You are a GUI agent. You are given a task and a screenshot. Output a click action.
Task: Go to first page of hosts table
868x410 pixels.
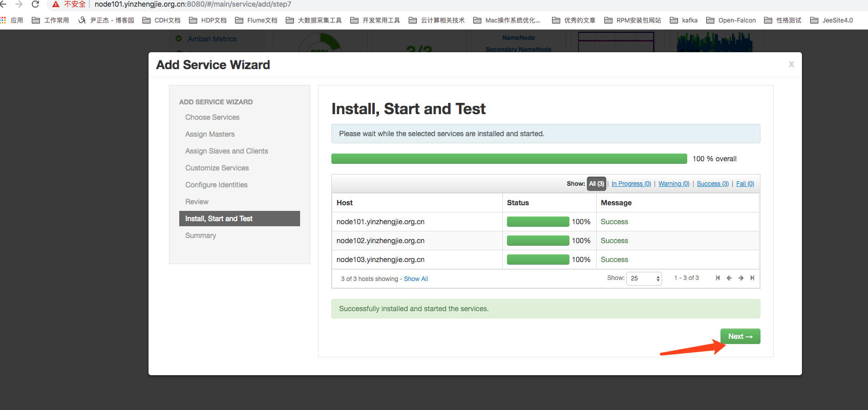[718, 278]
